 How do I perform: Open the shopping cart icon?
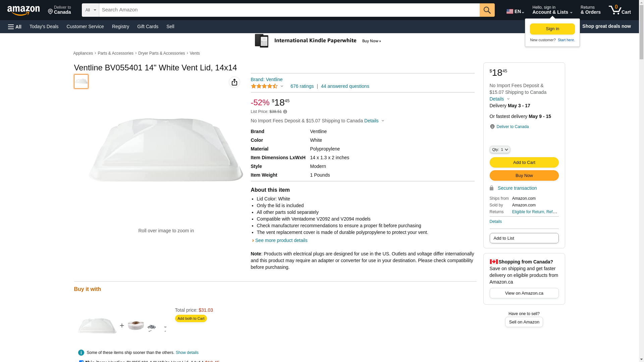[620, 10]
